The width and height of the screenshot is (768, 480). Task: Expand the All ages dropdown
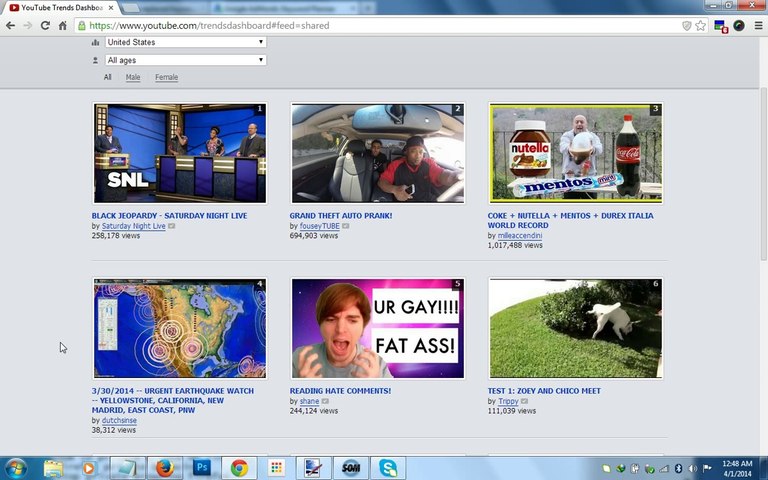click(x=186, y=60)
